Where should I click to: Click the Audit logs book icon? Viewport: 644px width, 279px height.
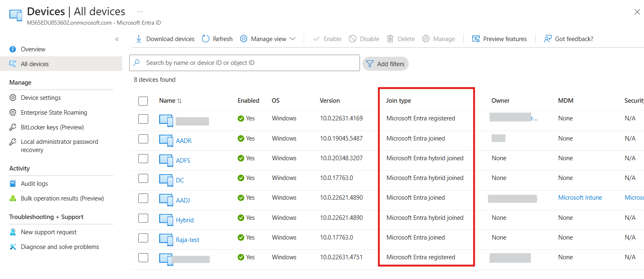click(13, 183)
